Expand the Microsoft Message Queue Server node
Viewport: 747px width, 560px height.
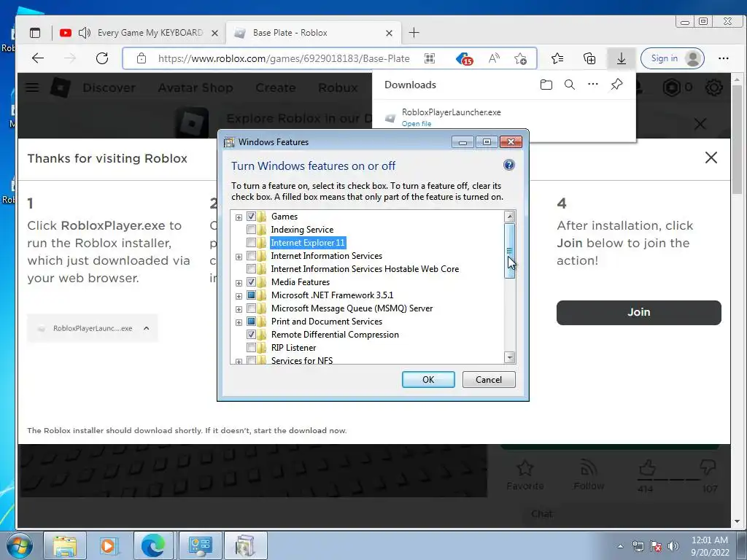239,309
